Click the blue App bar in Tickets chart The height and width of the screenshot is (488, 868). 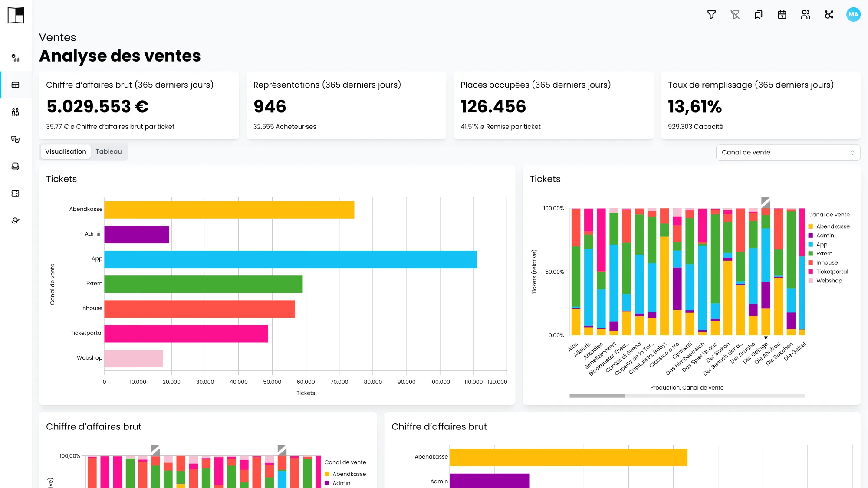pos(290,259)
